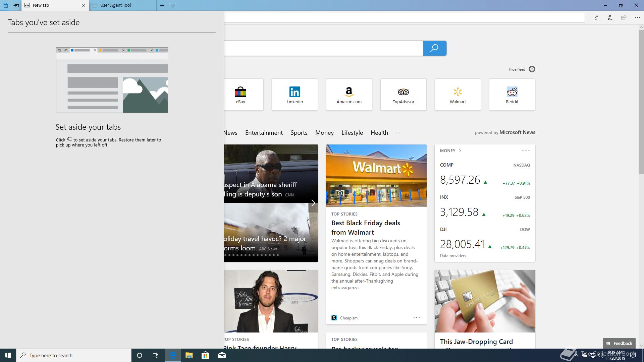Click Hide Feed link
The width and height of the screenshot is (644, 362).
[x=517, y=69]
